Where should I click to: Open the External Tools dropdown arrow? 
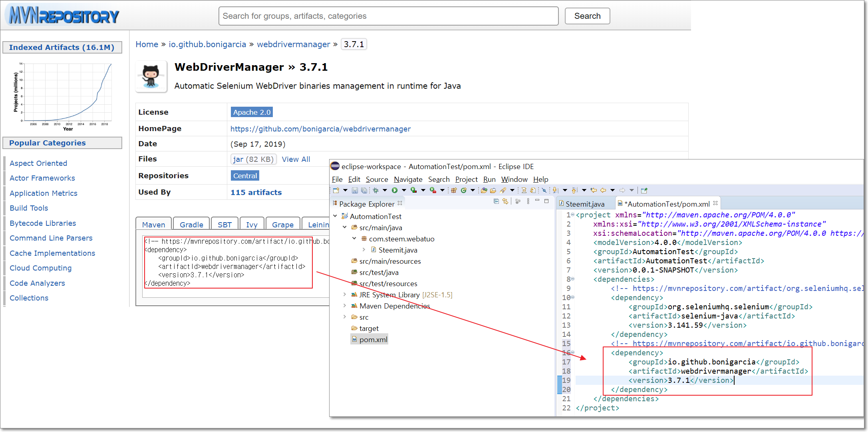tap(442, 190)
